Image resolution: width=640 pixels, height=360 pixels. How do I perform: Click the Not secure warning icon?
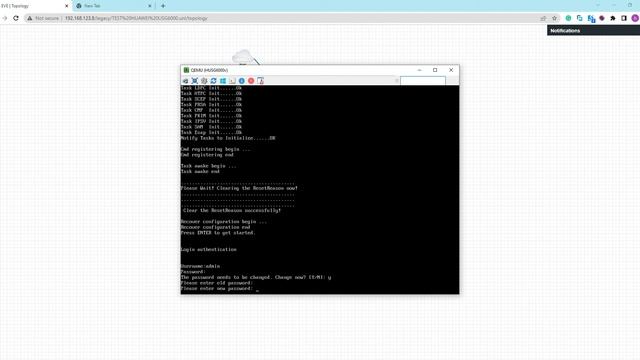pos(29,18)
